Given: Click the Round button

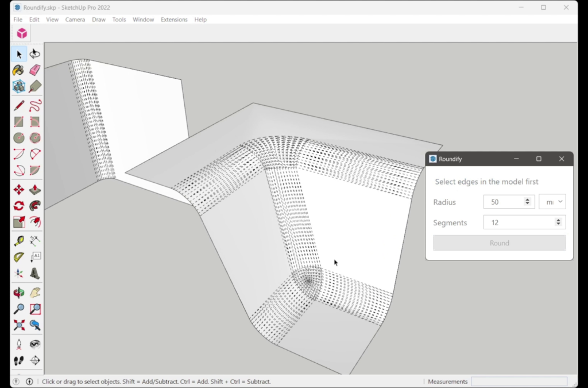Looking at the screenshot, I should point(500,243).
